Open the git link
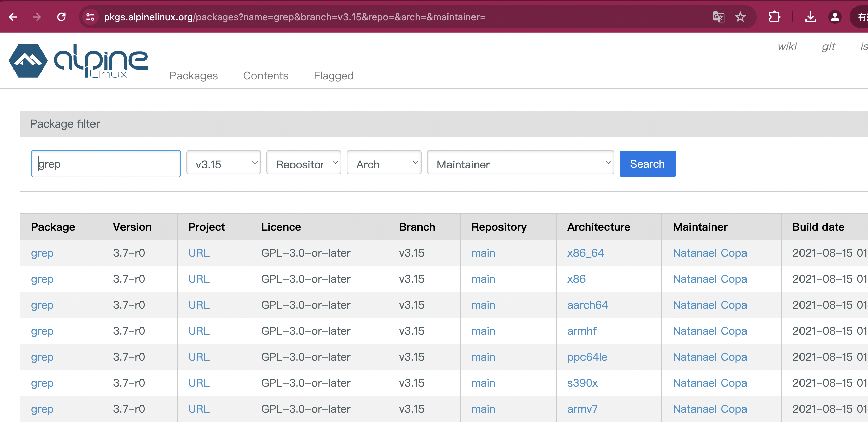This screenshot has height=442, width=868. (829, 46)
